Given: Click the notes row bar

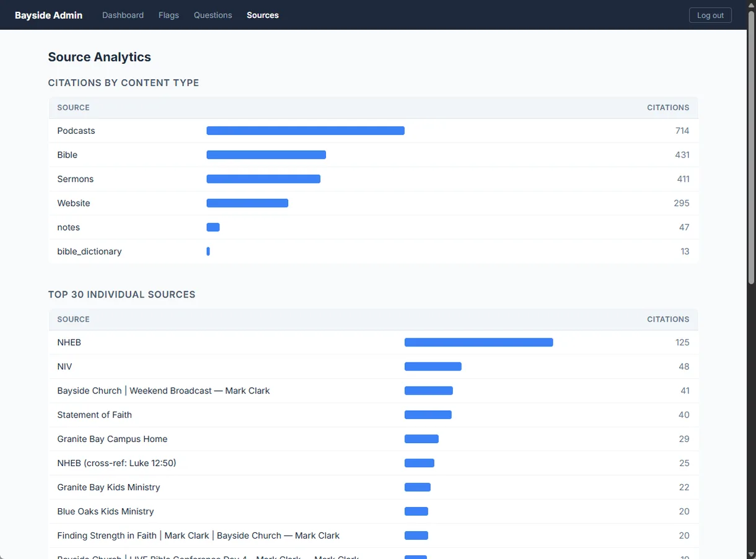Looking at the screenshot, I should click(x=213, y=227).
